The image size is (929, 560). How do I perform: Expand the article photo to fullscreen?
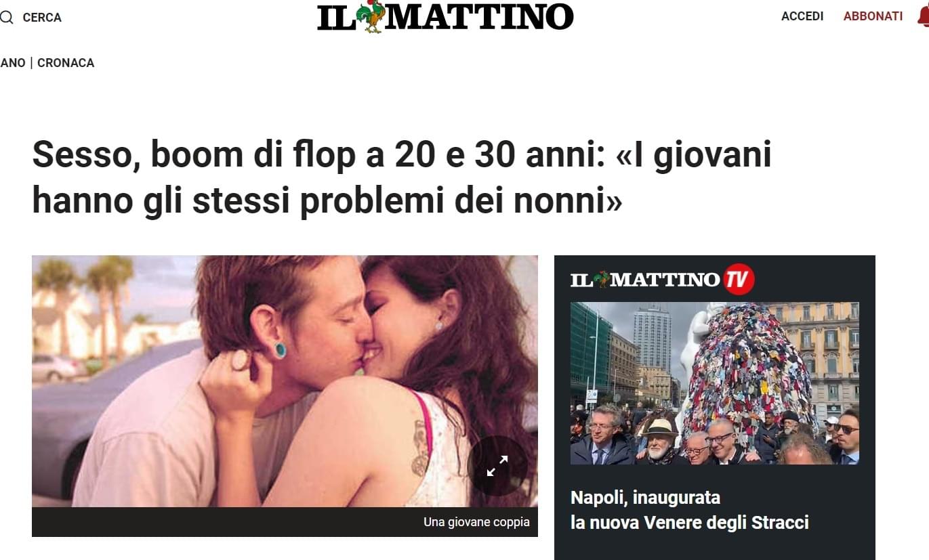click(x=497, y=466)
